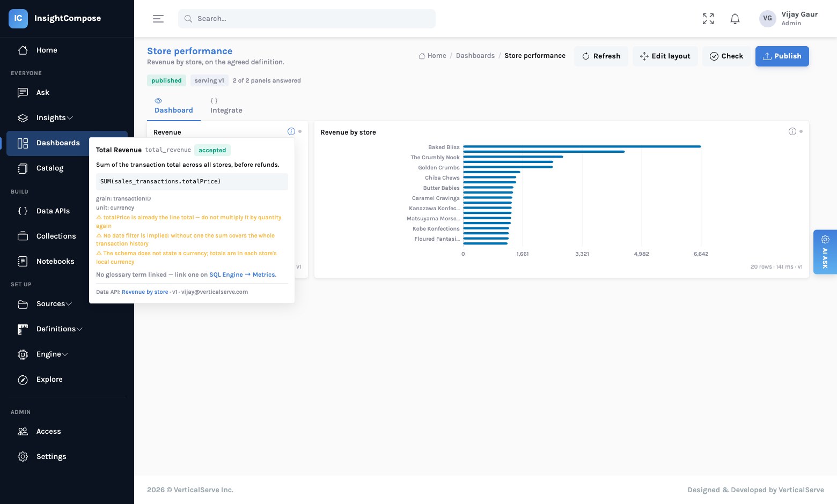The image size is (837, 504).
Task: Click the accepted status tag in tooltip
Action: [212, 150]
